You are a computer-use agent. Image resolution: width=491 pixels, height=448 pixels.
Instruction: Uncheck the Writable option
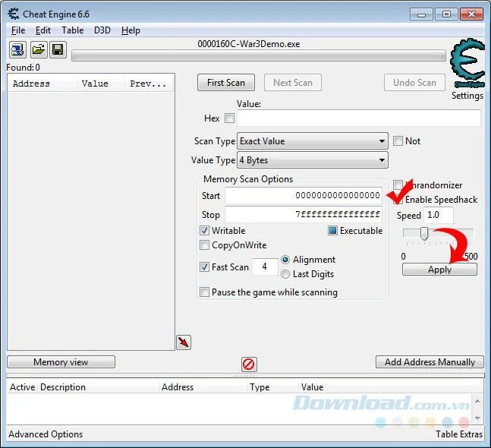204,231
